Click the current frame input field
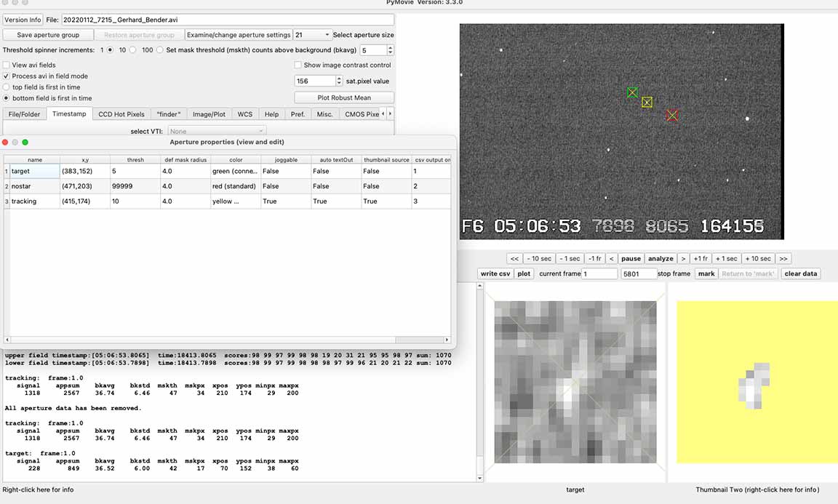 tap(599, 273)
